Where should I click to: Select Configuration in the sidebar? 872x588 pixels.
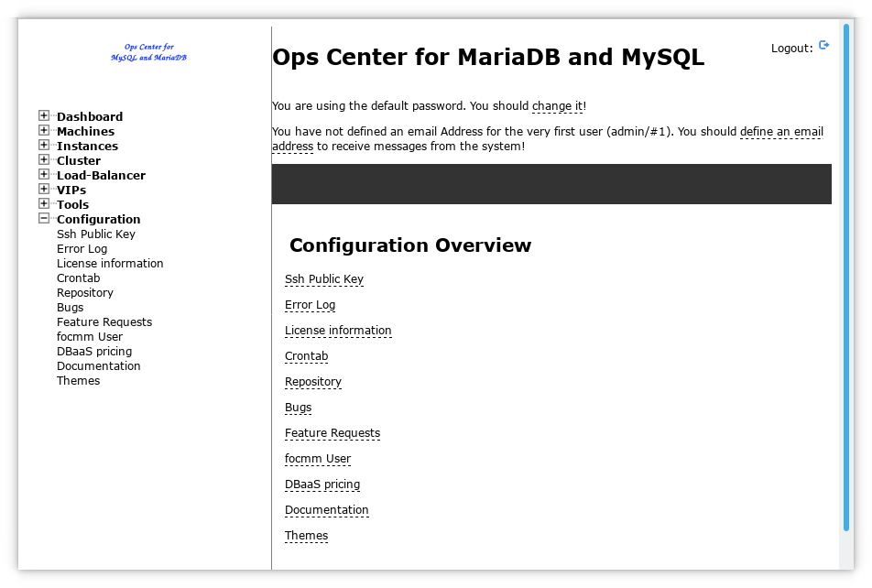(x=98, y=219)
